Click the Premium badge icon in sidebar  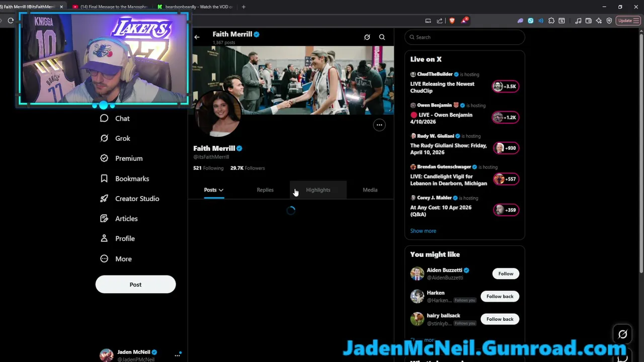pyautogui.click(x=104, y=158)
